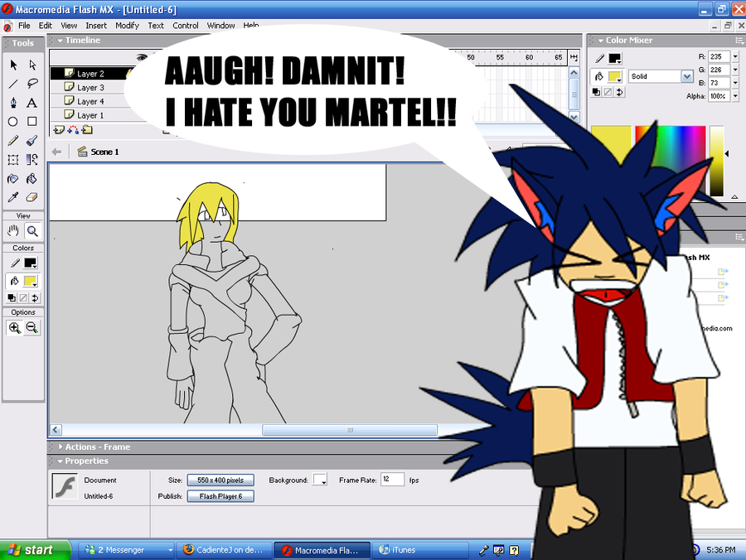This screenshot has width=746, height=560.
Task: Select the Arrow tool
Action: (x=13, y=65)
